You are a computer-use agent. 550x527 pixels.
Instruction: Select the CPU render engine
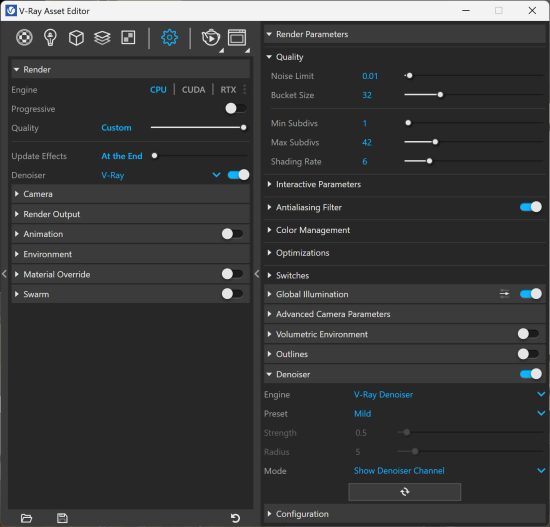158,89
